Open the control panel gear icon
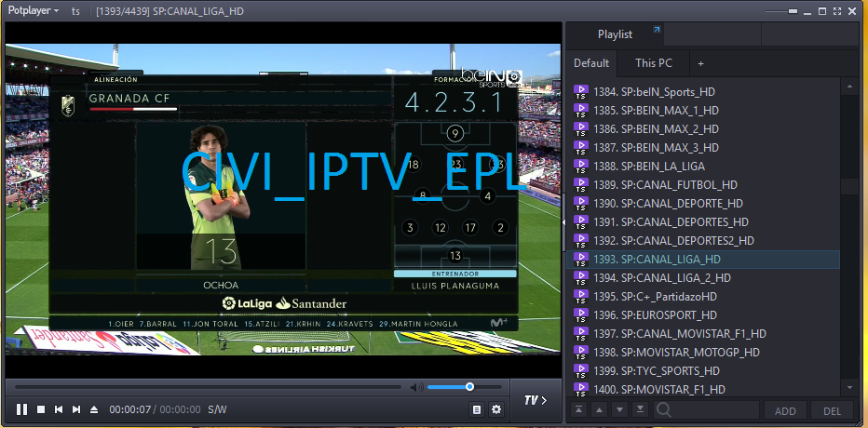 click(496, 409)
